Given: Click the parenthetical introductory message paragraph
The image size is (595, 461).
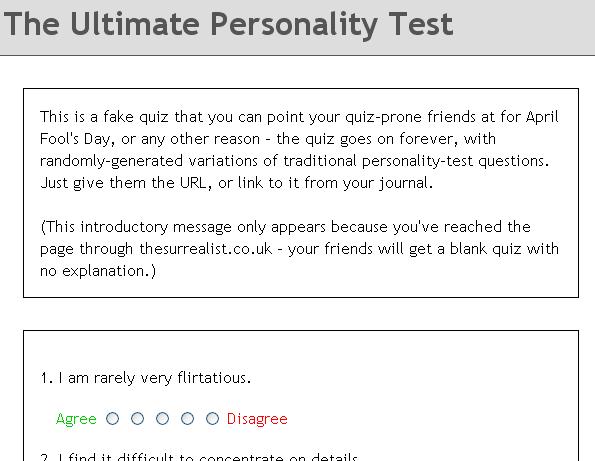Looking at the screenshot, I should click(x=299, y=249).
